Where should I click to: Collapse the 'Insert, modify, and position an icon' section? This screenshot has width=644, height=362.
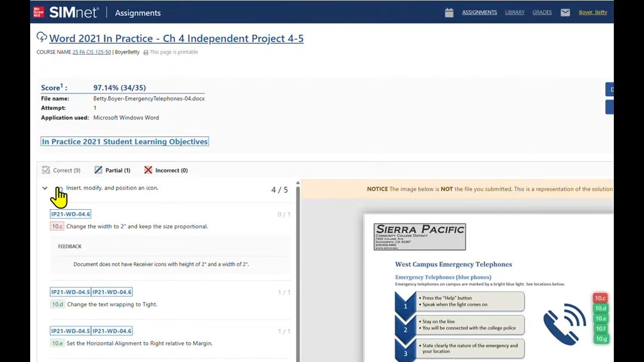tap(45, 188)
